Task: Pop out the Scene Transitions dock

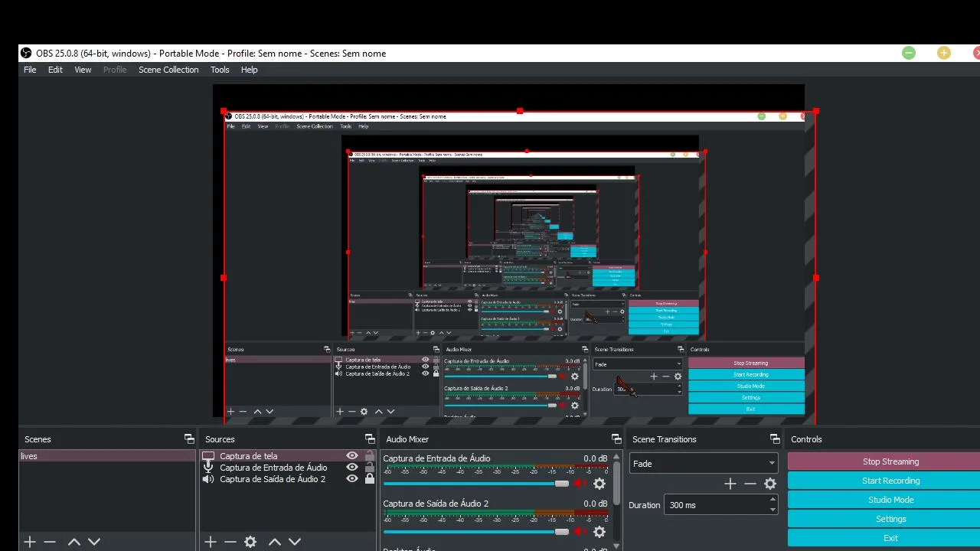Action: coord(775,439)
